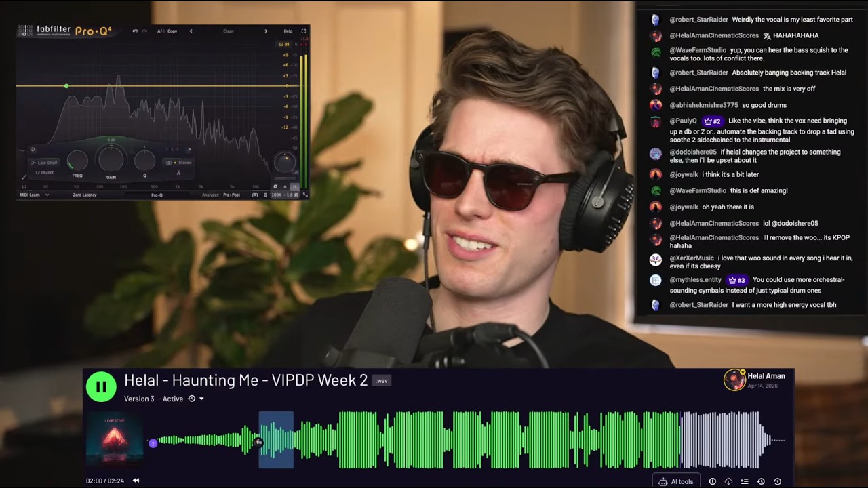
Task: Click Pro-Q's fullscreen resize icon
Action: click(x=303, y=31)
